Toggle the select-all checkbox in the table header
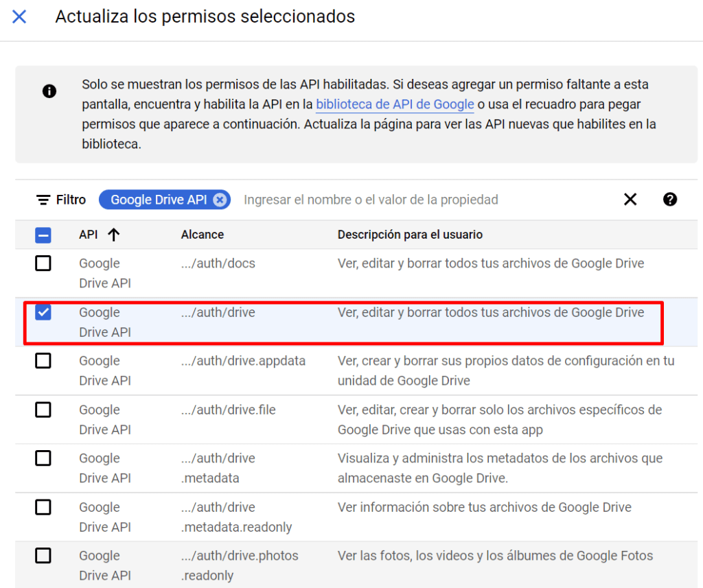703x588 pixels. (43, 235)
